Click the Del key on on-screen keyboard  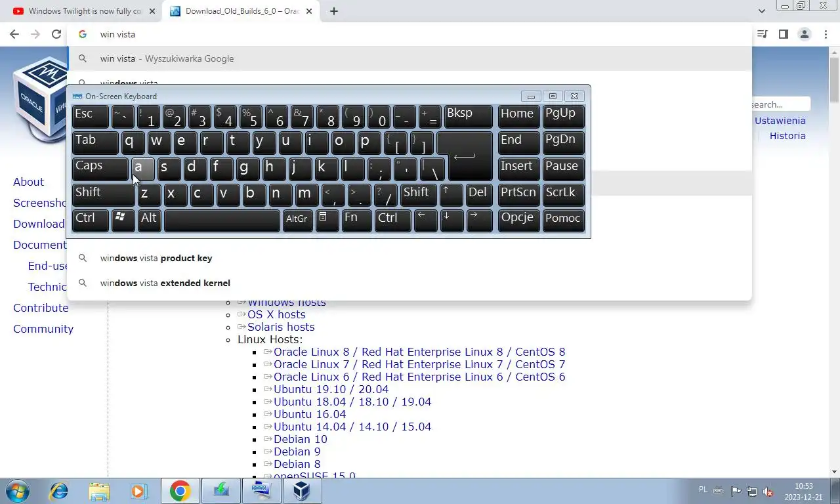point(479,194)
